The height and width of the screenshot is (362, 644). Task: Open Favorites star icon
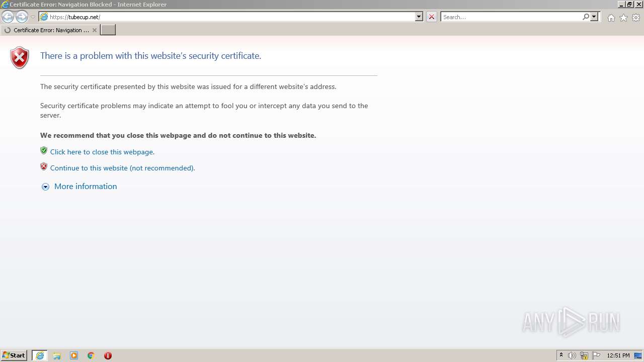tap(623, 18)
